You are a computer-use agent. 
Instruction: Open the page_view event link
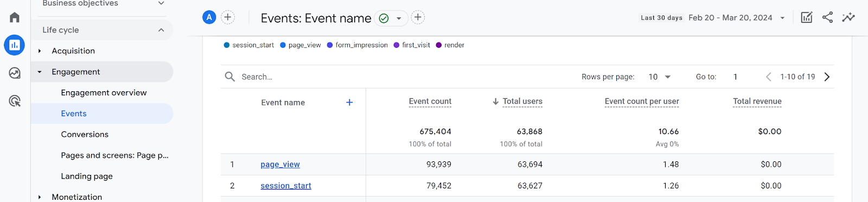click(x=280, y=165)
